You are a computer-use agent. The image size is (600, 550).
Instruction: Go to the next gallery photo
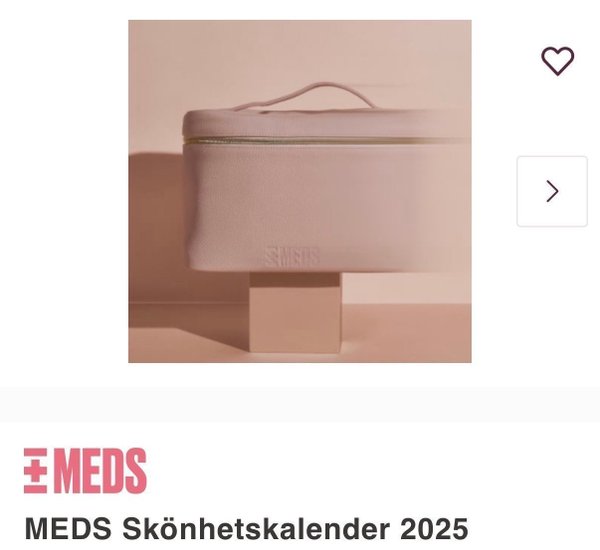click(x=552, y=191)
